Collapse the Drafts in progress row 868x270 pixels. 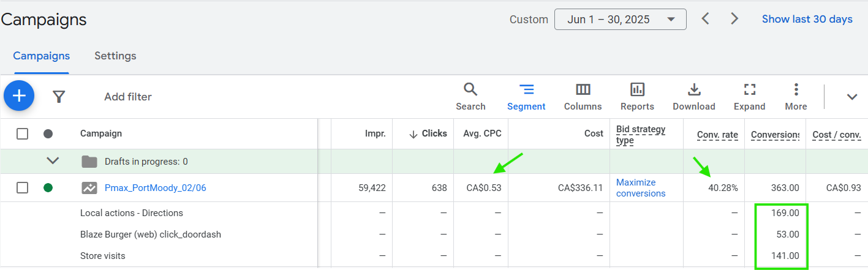point(53,161)
